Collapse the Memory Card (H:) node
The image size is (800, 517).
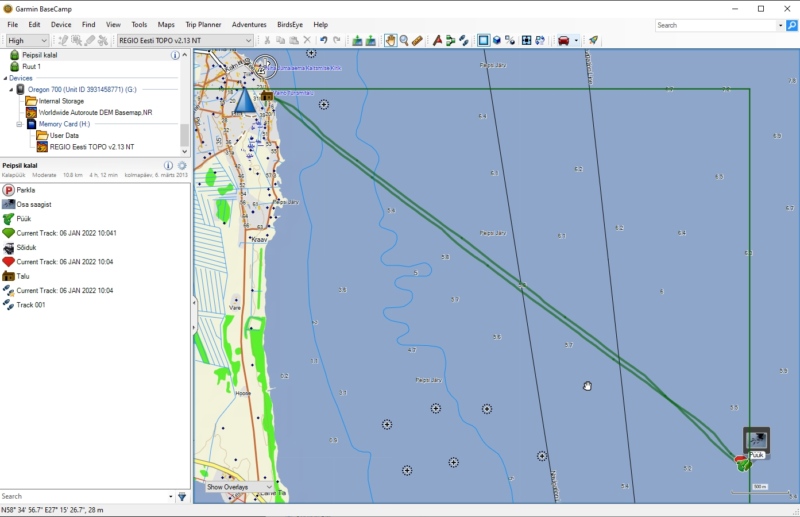[x=19, y=124]
